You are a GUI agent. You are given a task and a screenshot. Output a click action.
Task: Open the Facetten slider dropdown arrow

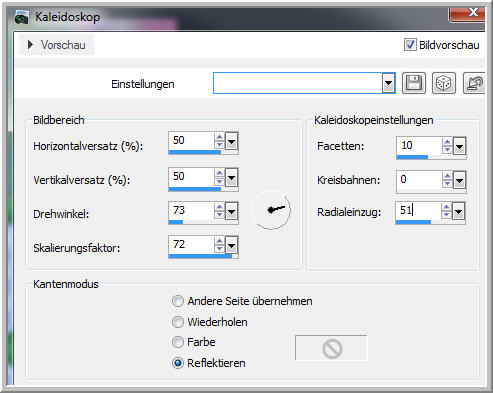click(x=459, y=146)
